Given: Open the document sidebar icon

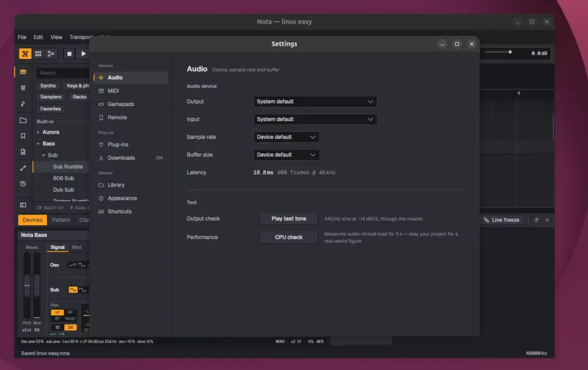Looking at the screenshot, I should 23,151.
